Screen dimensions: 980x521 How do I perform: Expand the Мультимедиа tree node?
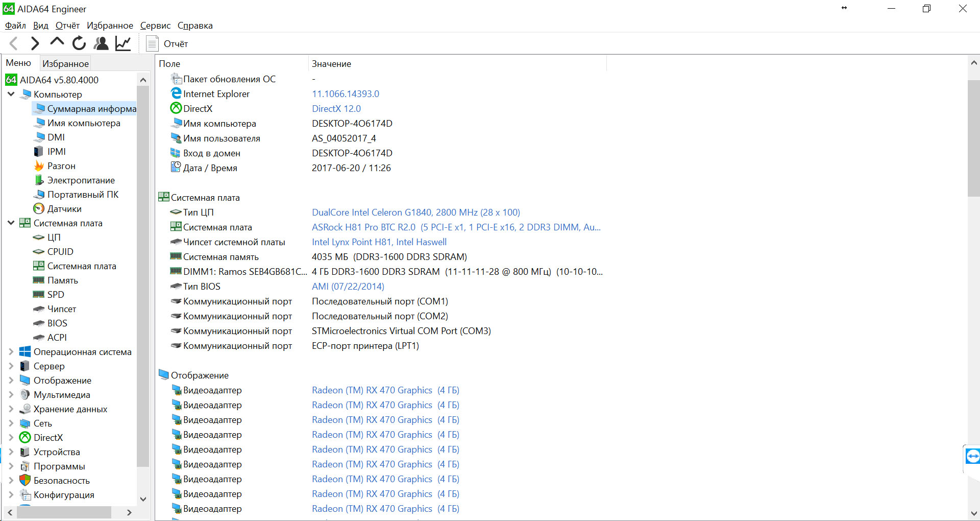[11, 394]
